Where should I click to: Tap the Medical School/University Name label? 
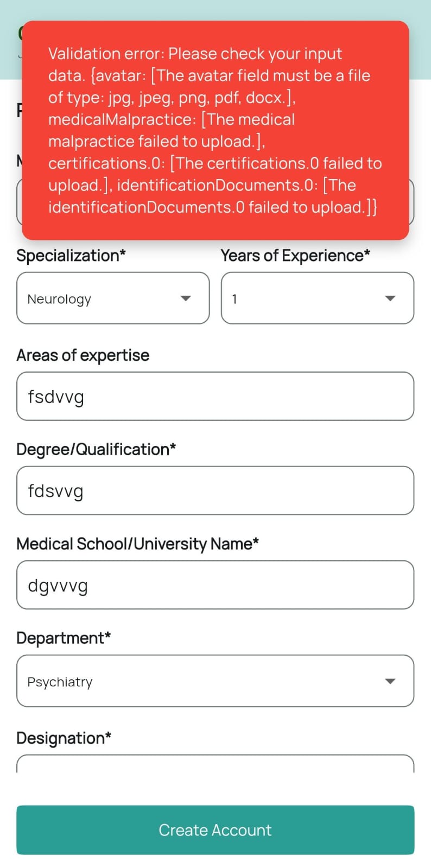click(x=137, y=544)
